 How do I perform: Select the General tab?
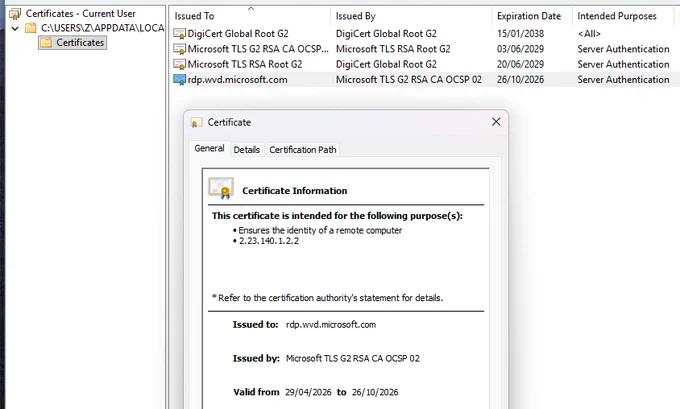(209, 148)
